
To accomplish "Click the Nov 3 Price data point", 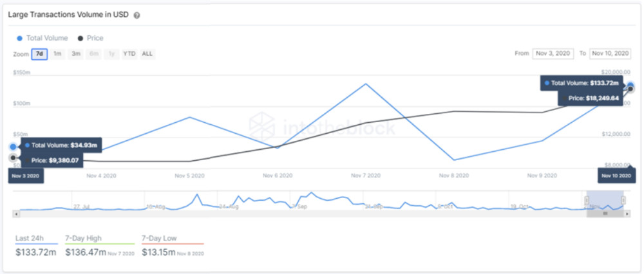I will [13, 158].
